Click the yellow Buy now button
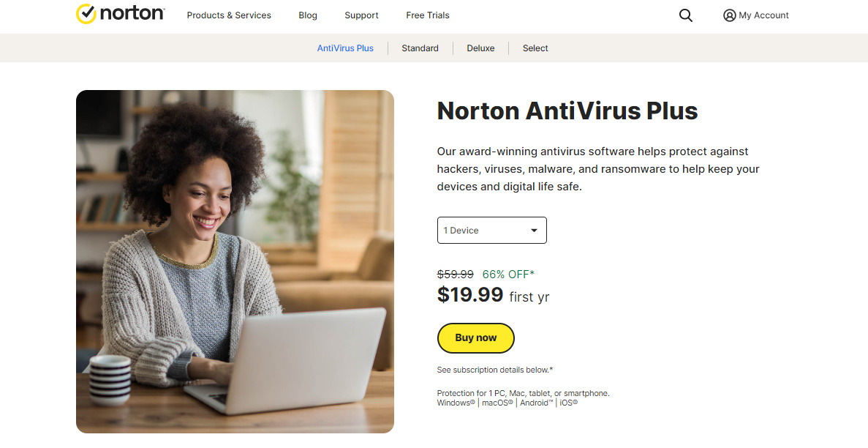Image resolution: width=868 pixels, height=448 pixels. coord(475,337)
